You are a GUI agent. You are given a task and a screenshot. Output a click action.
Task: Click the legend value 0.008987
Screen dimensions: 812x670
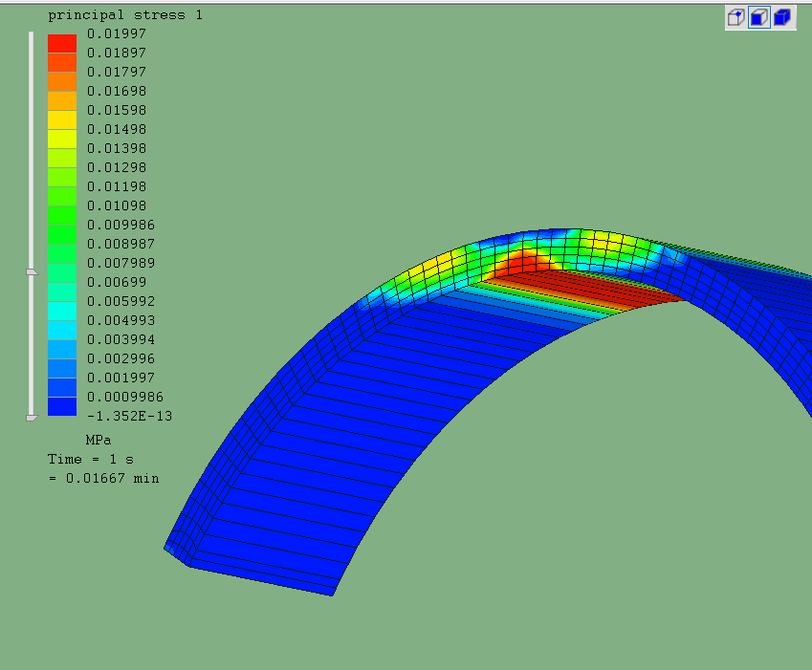pos(121,244)
